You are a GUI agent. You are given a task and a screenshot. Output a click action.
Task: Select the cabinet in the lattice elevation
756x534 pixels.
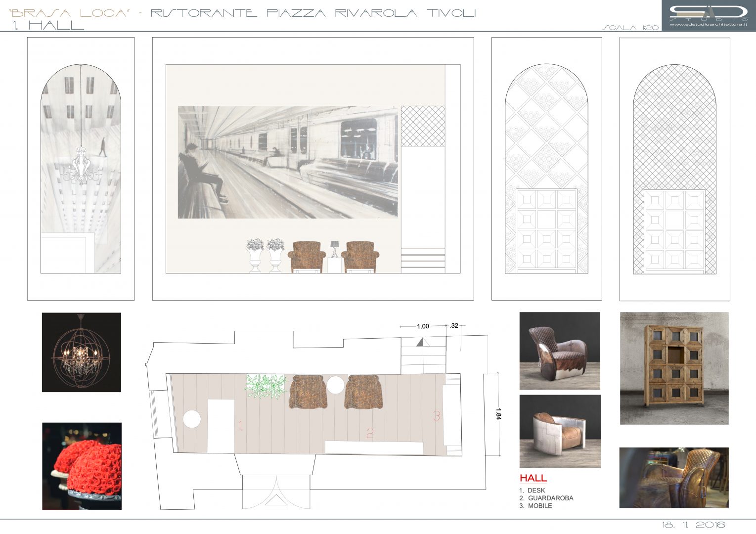tap(674, 231)
